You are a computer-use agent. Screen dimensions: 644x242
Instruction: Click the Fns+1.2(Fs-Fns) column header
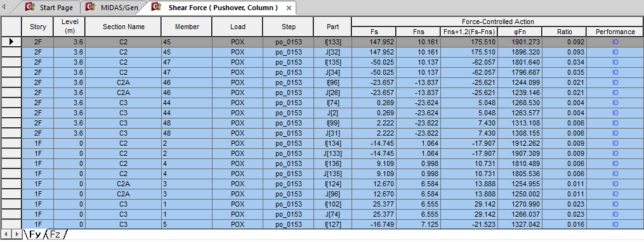click(x=469, y=32)
